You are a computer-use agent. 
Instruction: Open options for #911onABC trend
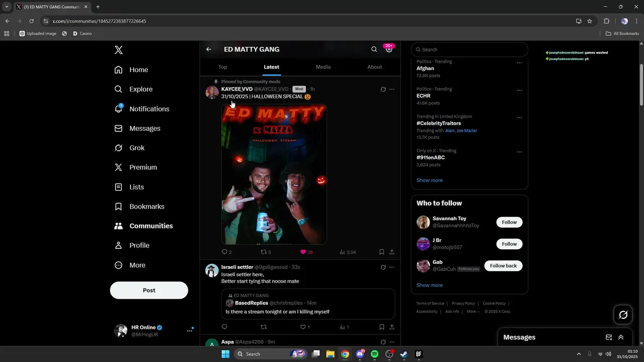click(x=519, y=152)
